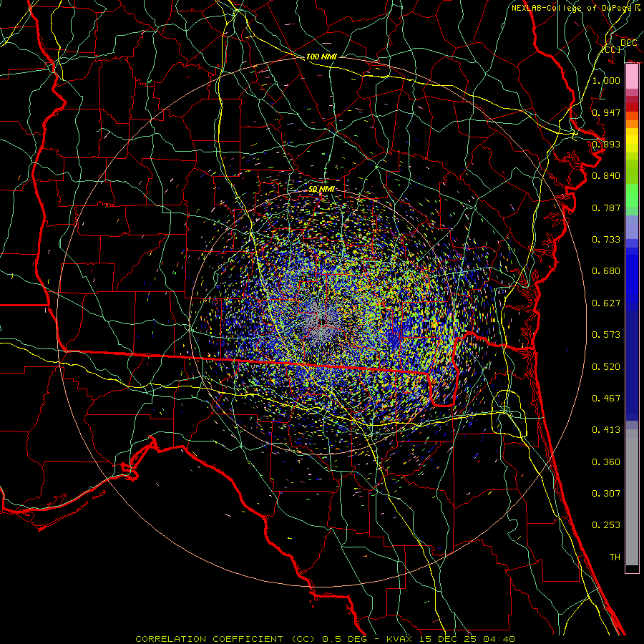This screenshot has width=644, height=644.
Task: Pick the pink segment of the color bar
Action: [632, 77]
